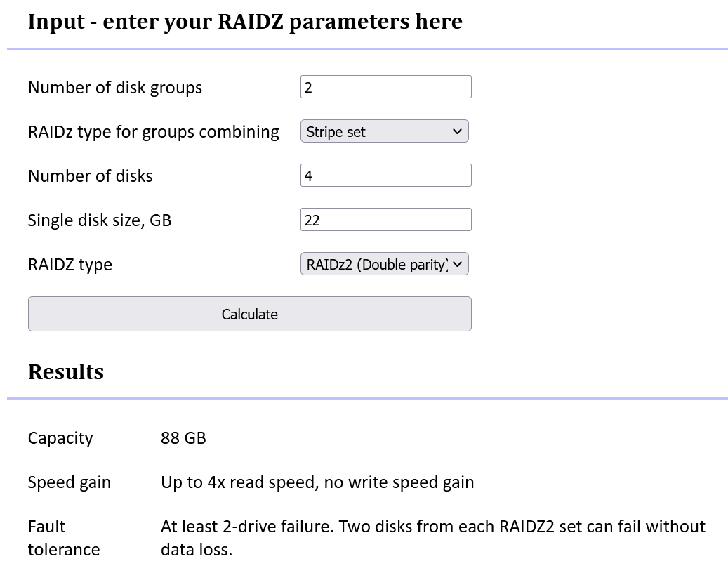Click the Number of disks label text
Screen dimensions: 728x580
[90, 176]
